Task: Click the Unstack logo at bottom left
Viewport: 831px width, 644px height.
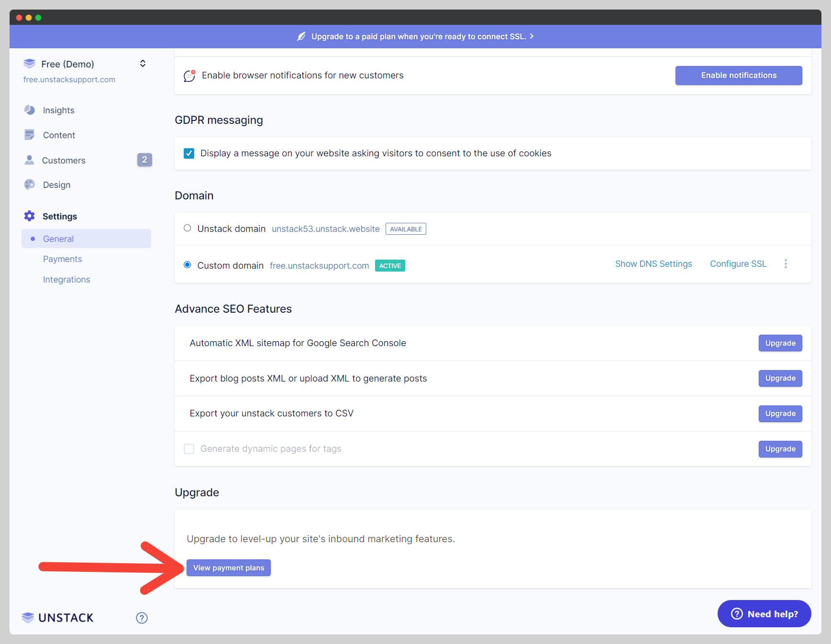Action: [x=58, y=618]
